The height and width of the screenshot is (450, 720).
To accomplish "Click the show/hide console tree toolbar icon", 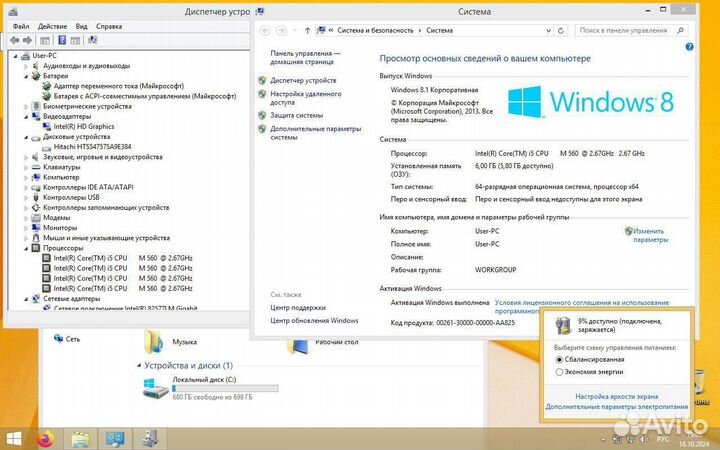I will pyautogui.click(x=45, y=40).
